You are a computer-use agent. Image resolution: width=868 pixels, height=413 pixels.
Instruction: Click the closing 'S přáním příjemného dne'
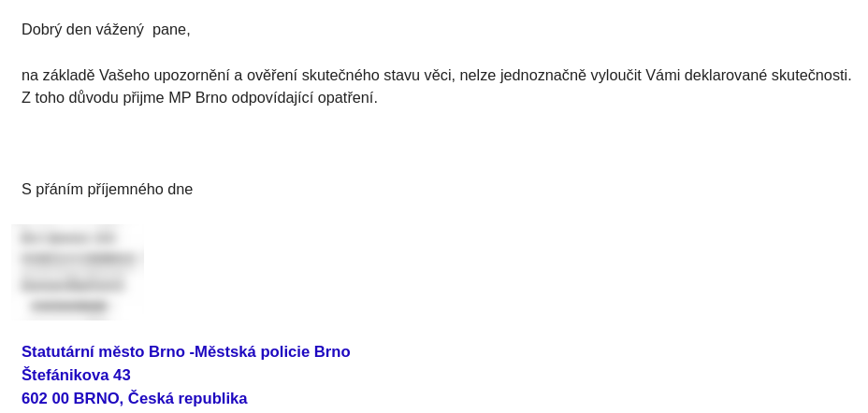(107, 190)
